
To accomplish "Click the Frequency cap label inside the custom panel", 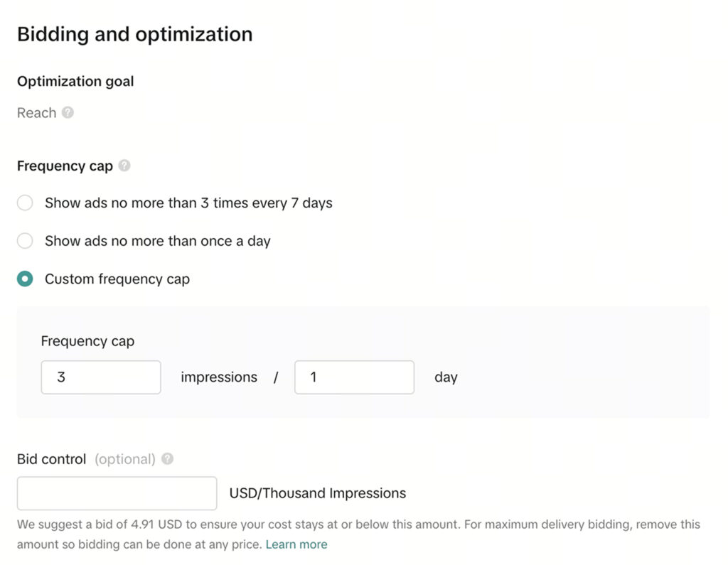I will (87, 341).
